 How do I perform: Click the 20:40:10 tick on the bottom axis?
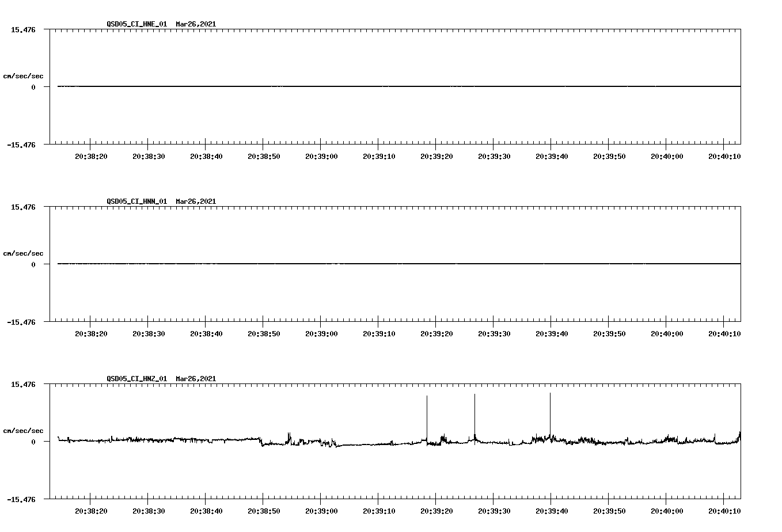pos(725,510)
